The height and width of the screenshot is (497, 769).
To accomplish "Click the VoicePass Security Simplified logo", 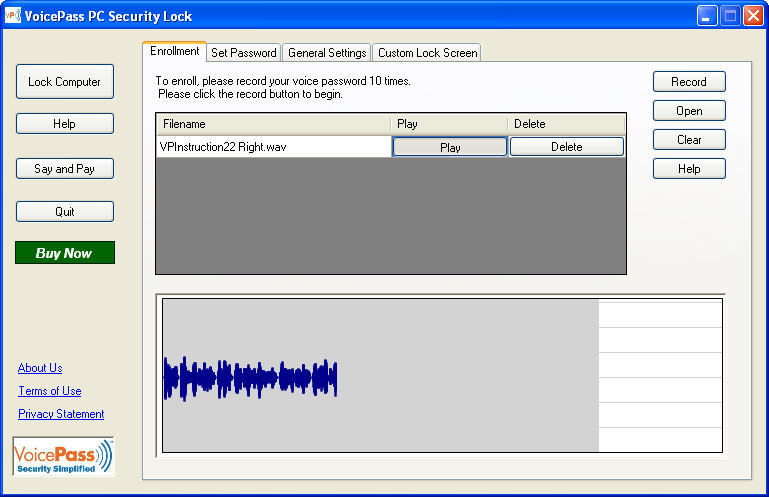I will click(x=63, y=457).
